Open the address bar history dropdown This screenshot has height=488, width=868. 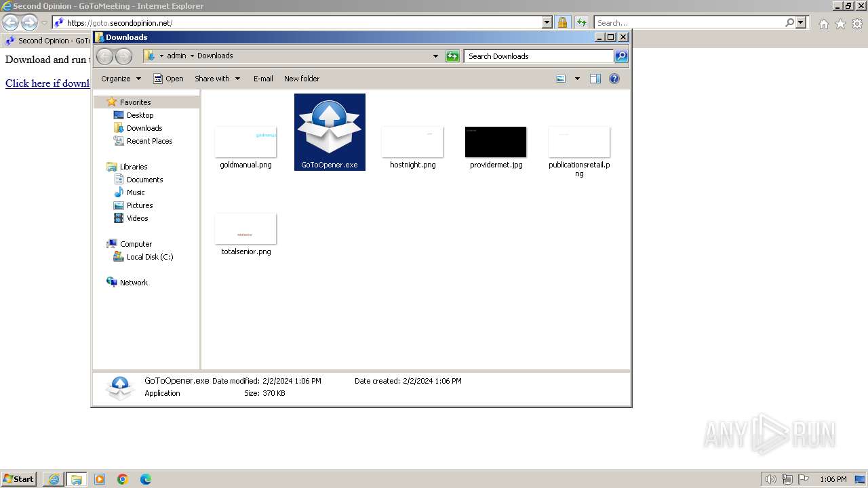pos(435,56)
